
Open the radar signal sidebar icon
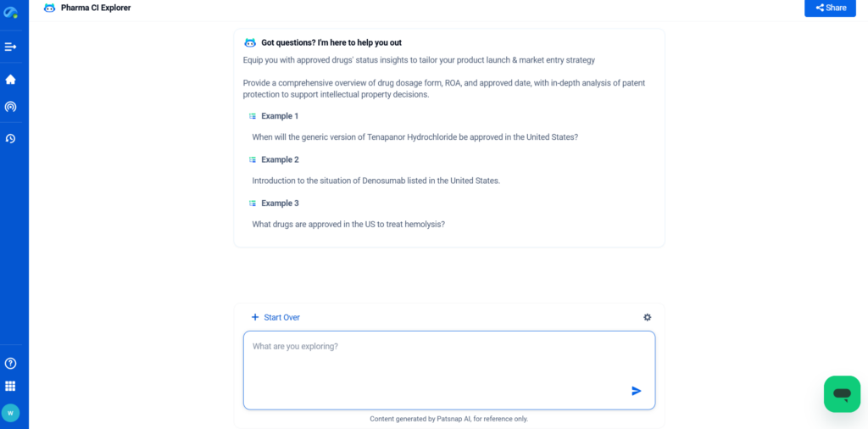(10, 107)
